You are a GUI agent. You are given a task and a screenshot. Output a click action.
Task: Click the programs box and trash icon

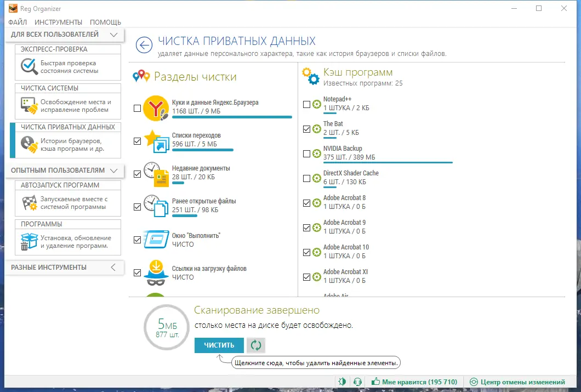(x=29, y=242)
